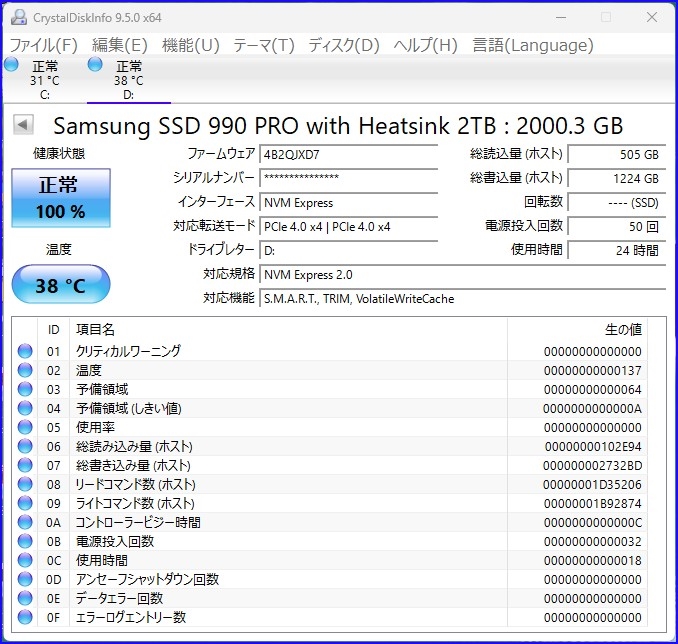Click status orb for 電源投入回数 row

[x=25, y=541]
